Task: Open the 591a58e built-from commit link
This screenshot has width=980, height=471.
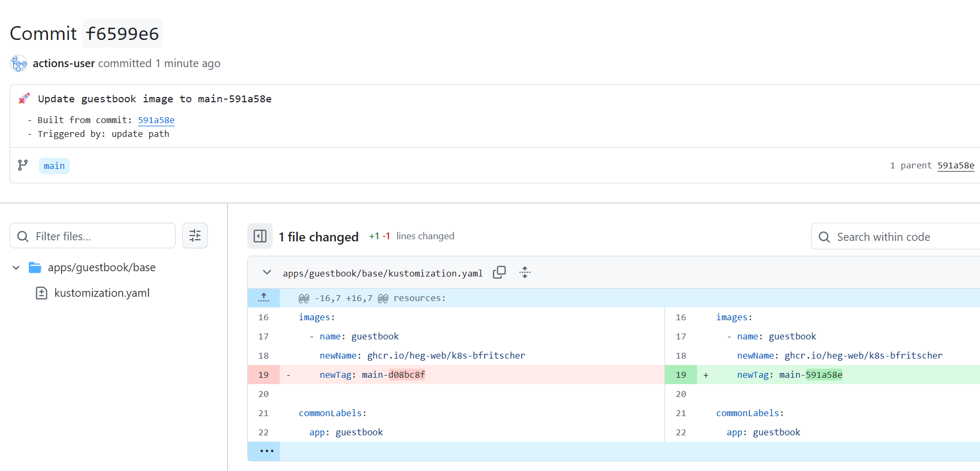Action: click(156, 120)
